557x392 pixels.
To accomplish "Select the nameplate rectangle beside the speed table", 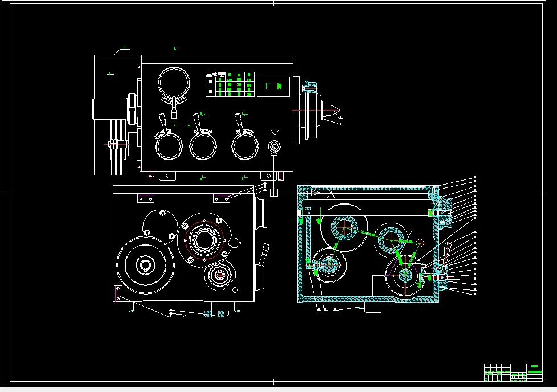I will pyautogui.click(x=273, y=87).
